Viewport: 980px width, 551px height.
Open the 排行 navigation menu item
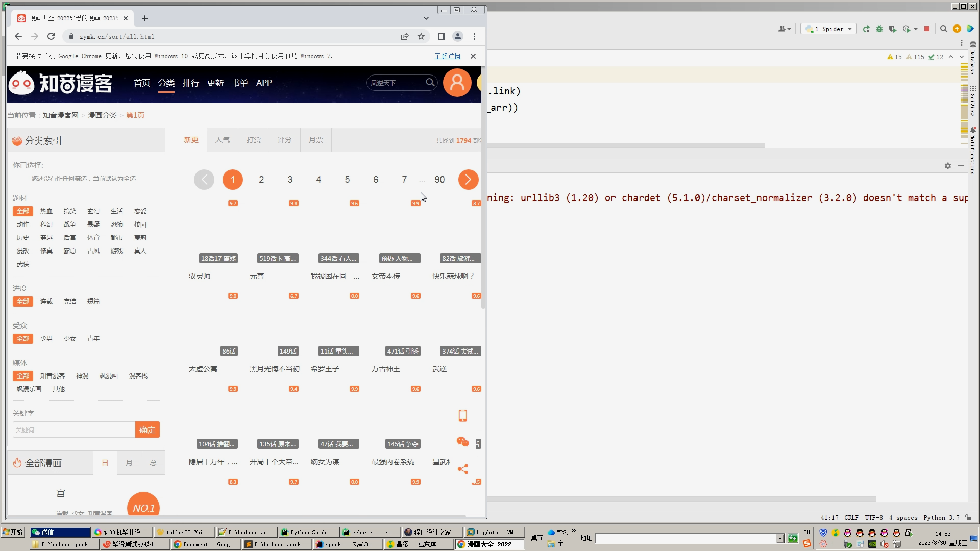(x=191, y=83)
